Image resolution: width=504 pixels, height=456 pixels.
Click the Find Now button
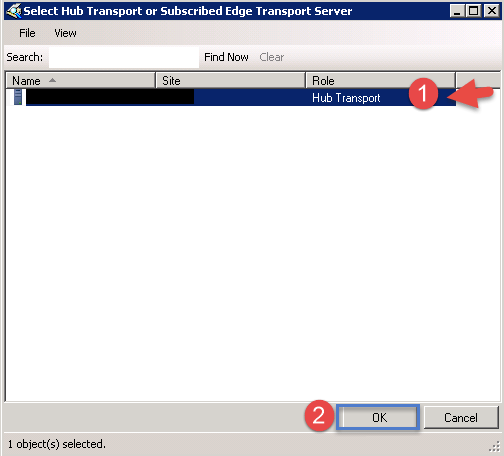(x=226, y=57)
